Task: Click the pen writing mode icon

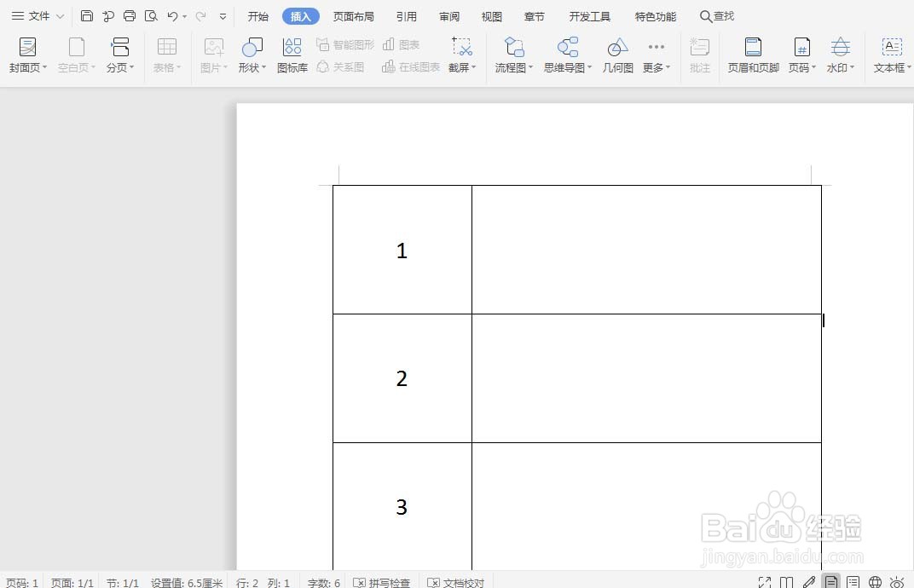Action: 809,581
